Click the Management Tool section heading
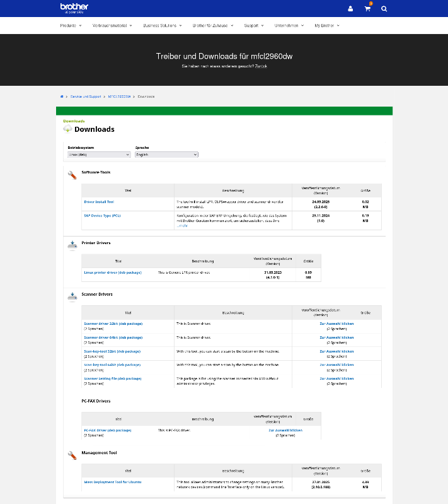Screen dimensions: 448x504 pyautogui.click(x=99, y=452)
